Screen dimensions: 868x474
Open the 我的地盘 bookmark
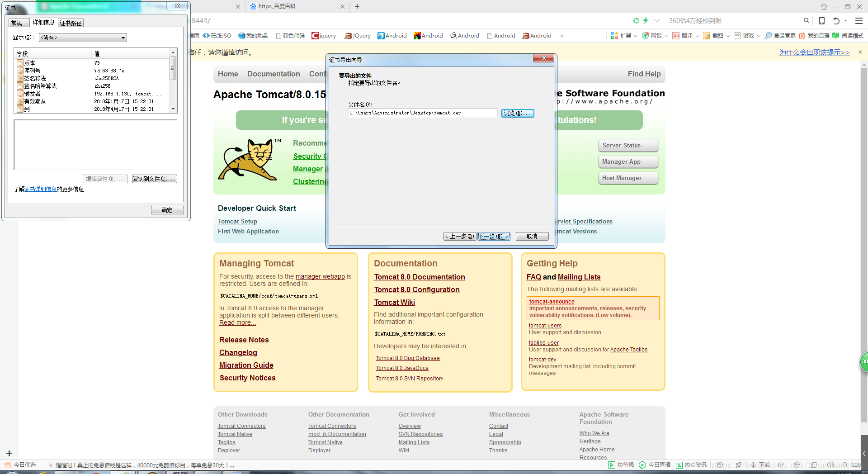point(253,36)
